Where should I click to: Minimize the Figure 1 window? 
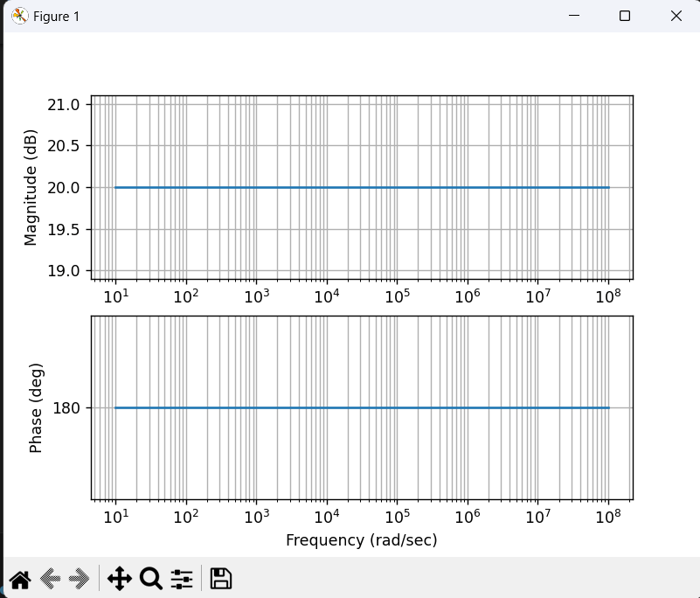[573, 16]
